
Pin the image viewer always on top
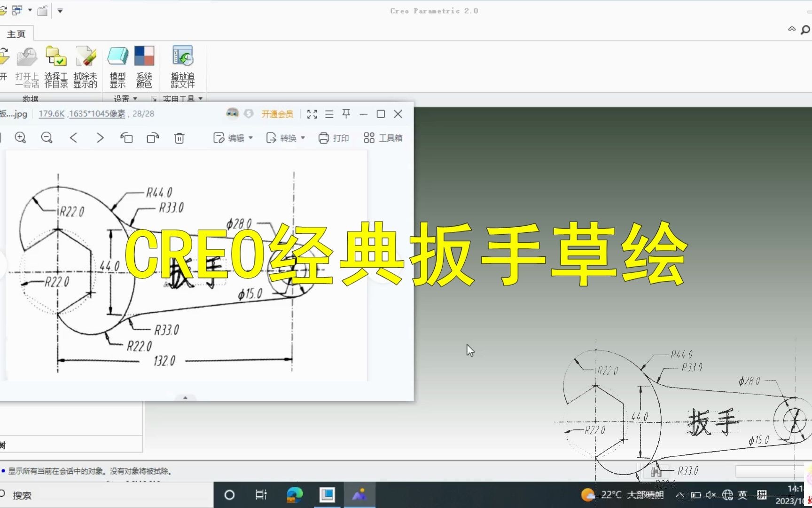tap(345, 114)
